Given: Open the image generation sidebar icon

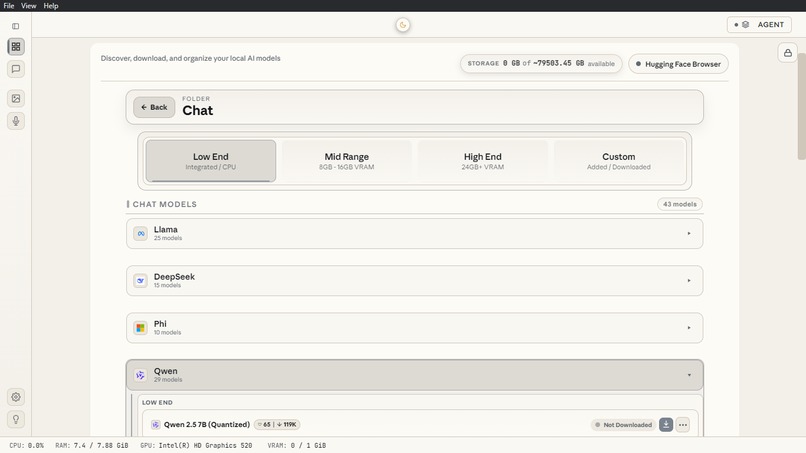Looking at the screenshot, I should [16, 98].
